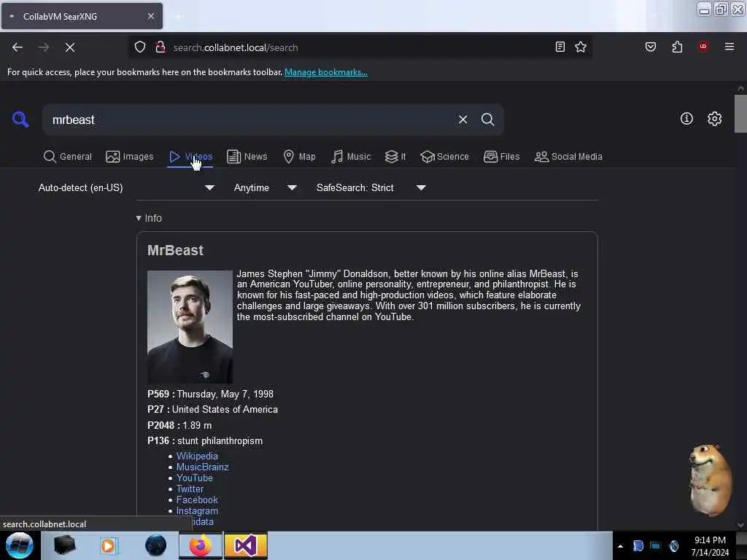Open the MusicBrainz link

(203, 467)
